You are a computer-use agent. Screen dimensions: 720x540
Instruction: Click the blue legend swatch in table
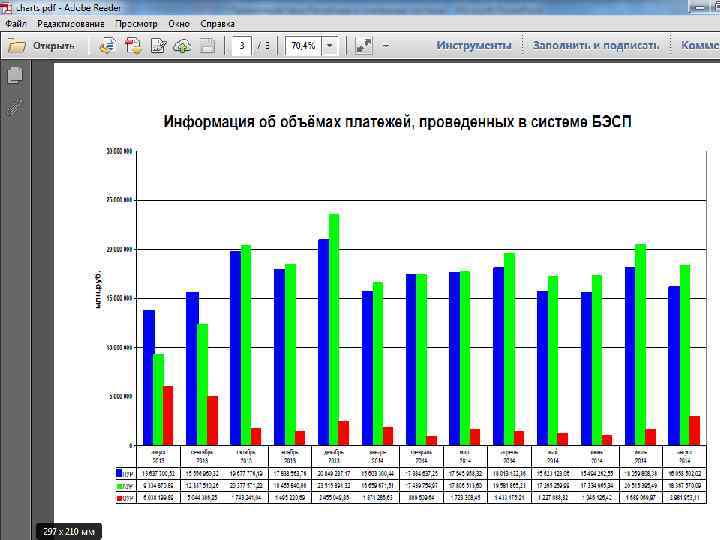119,472
